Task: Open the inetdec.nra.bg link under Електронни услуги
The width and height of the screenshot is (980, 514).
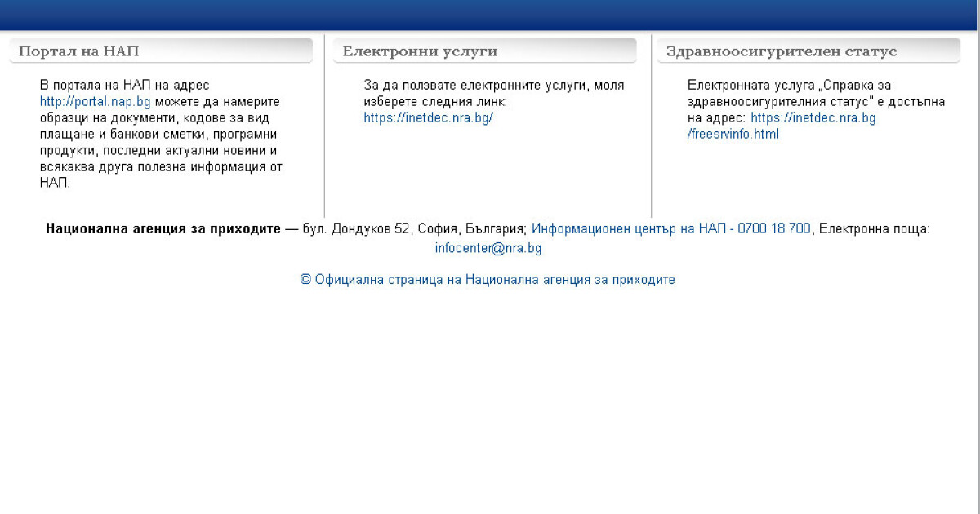Action: (x=428, y=117)
